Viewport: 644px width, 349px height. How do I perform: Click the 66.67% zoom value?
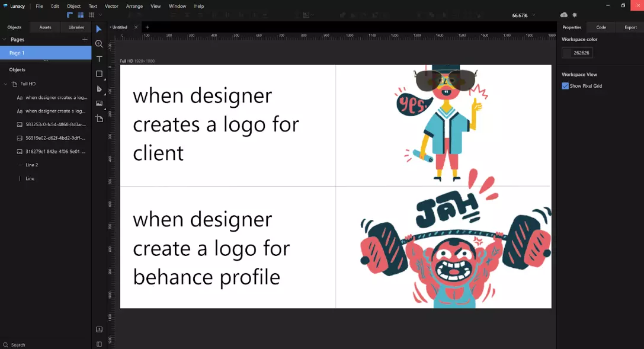tap(520, 15)
